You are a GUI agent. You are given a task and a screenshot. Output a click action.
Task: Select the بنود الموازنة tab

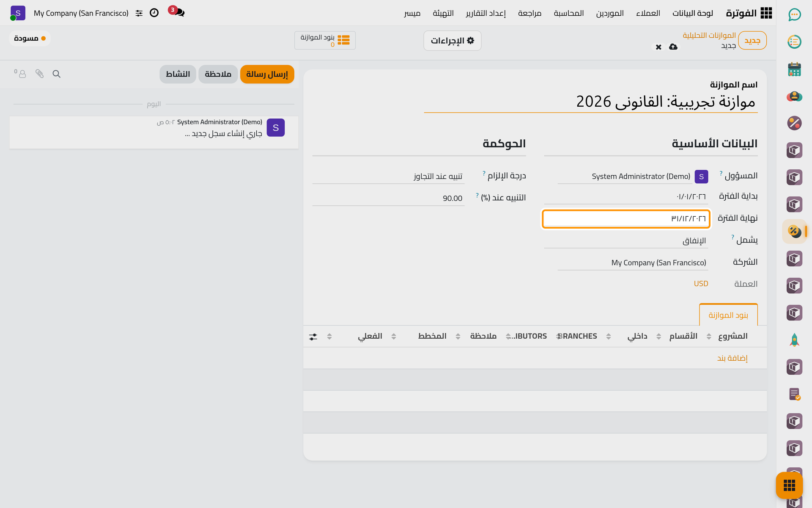(x=728, y=315)
